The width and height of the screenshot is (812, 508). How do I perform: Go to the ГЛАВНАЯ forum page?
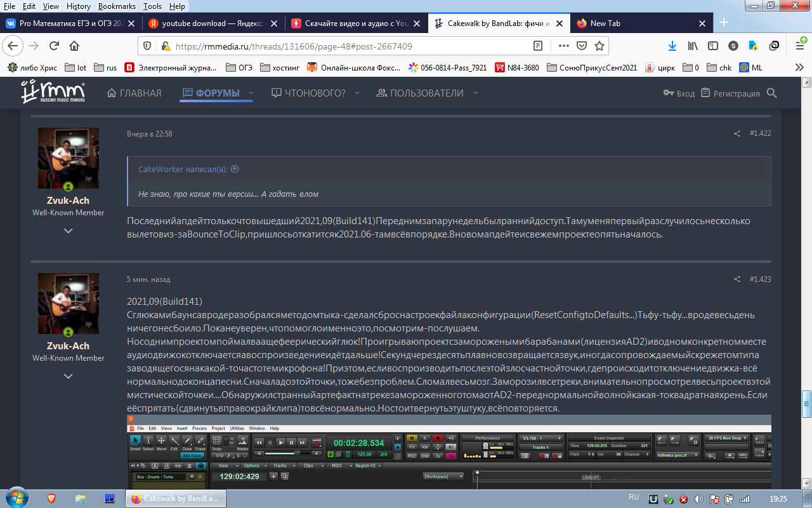[134, 93]
